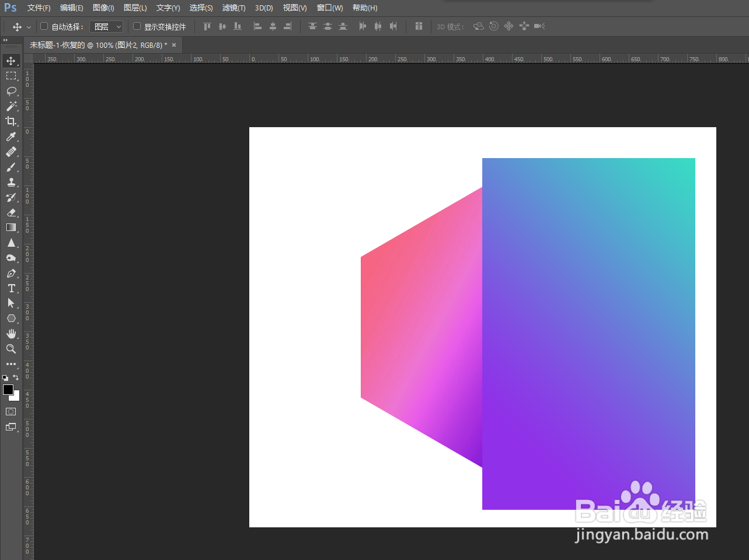Open the 图层(L) menu
This screenshot has height=560, width=749.
point(135,8)
